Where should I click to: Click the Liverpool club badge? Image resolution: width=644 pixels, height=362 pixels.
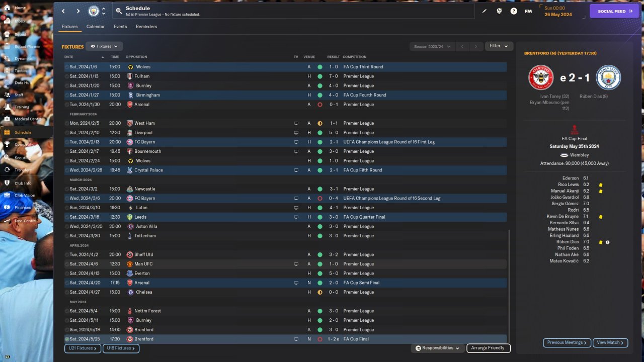(129, 133)
